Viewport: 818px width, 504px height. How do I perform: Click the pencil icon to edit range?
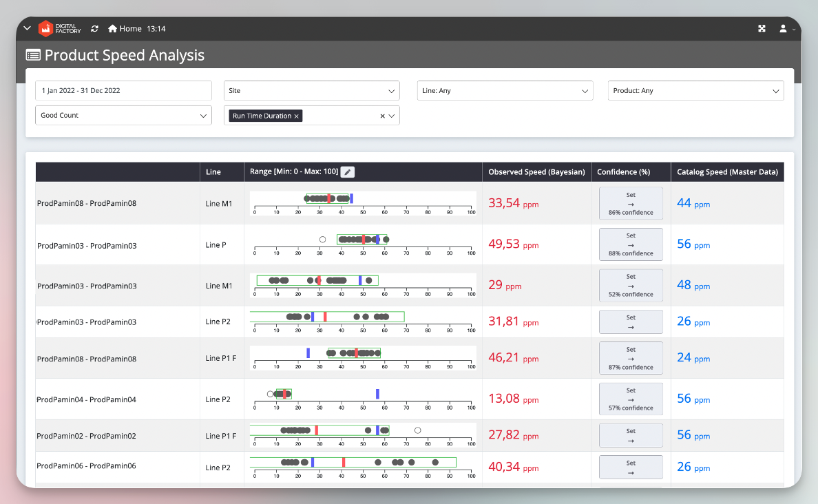click(x=348, y=172)
